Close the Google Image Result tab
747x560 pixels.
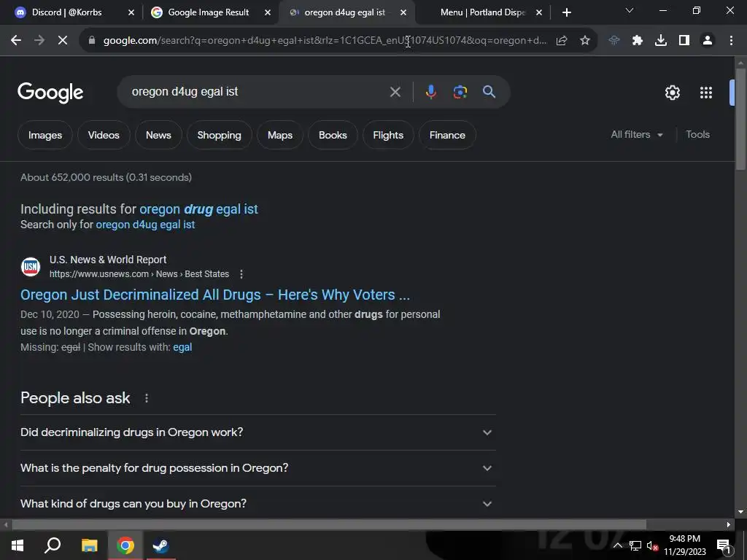pyautogui.click(x=268, y=13)
